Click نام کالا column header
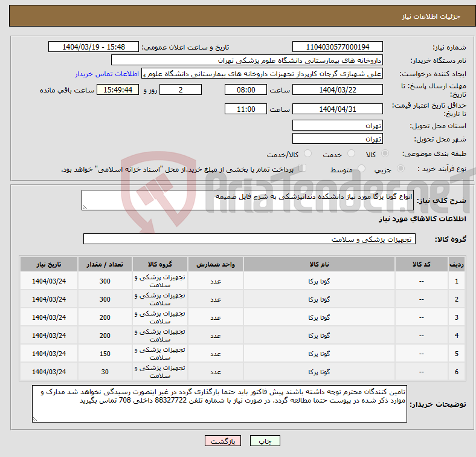The width and height of the screenshot is (476, 457). (x=319, y=264)
